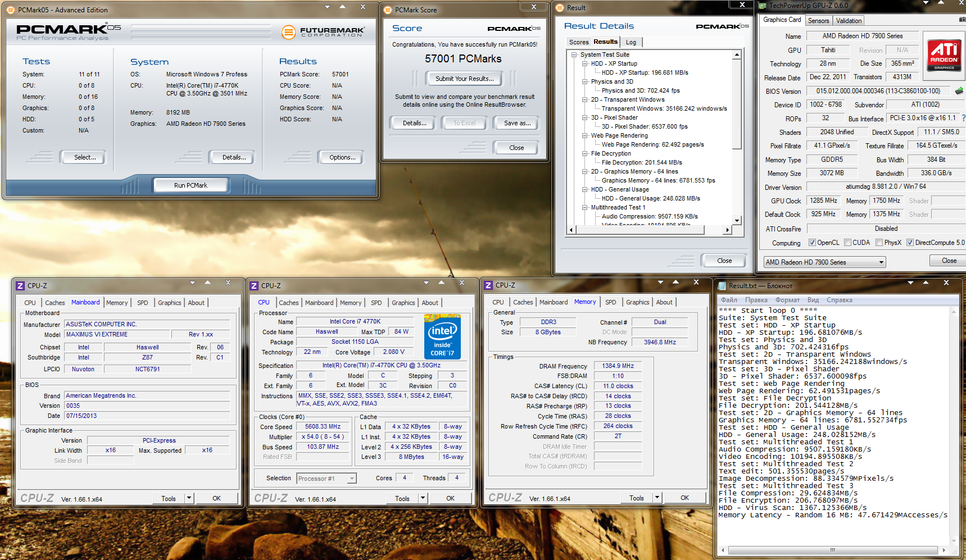This screenshot has width=966, height=560.
Task: Select the 3D - Pixel Shader tree item
Action: pos(614,117)
